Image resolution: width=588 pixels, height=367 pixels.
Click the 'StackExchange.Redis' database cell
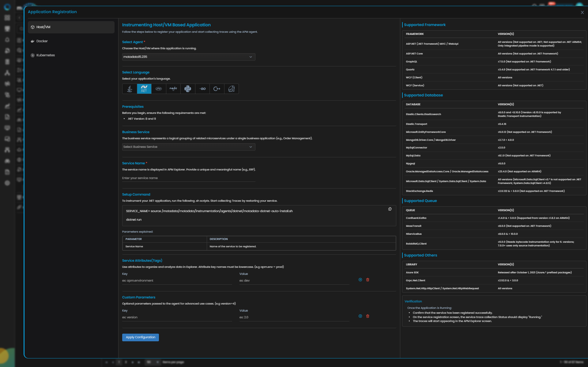[420, 191]
